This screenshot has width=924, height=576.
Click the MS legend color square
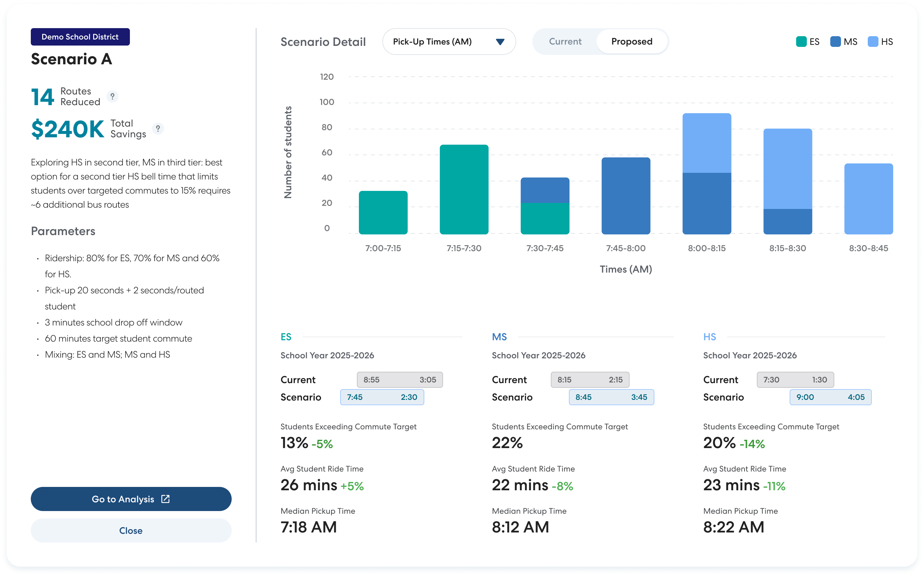[835, 42]
